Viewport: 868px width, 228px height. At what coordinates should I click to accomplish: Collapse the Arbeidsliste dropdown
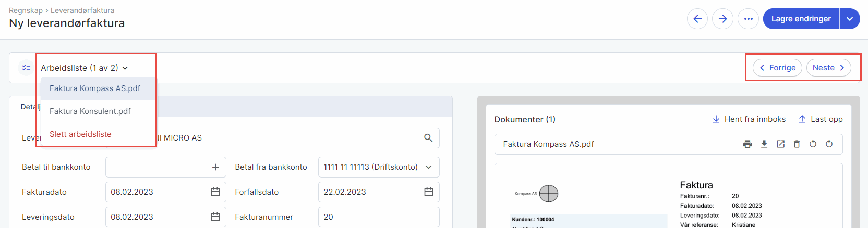(x=85, y=68)
